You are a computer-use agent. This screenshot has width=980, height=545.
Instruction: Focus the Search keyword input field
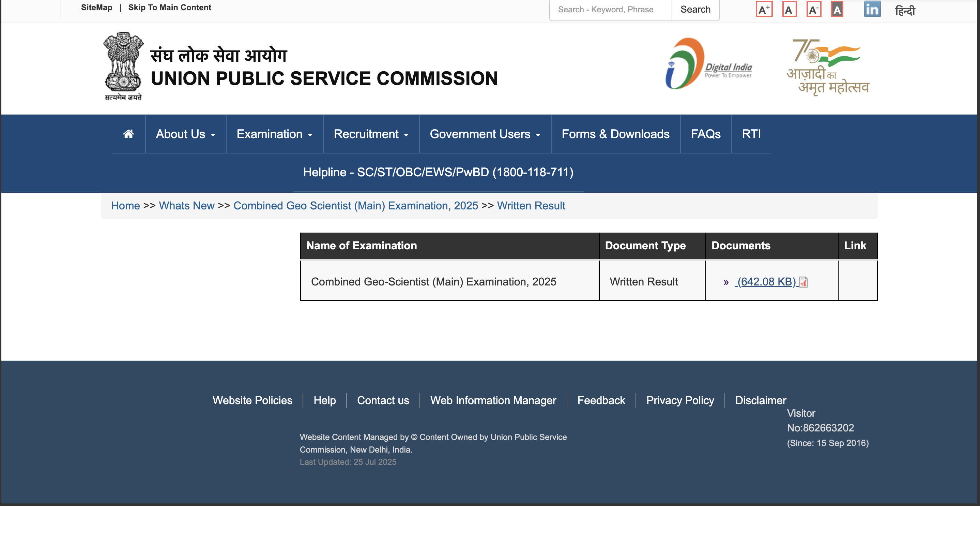point(611,10)
